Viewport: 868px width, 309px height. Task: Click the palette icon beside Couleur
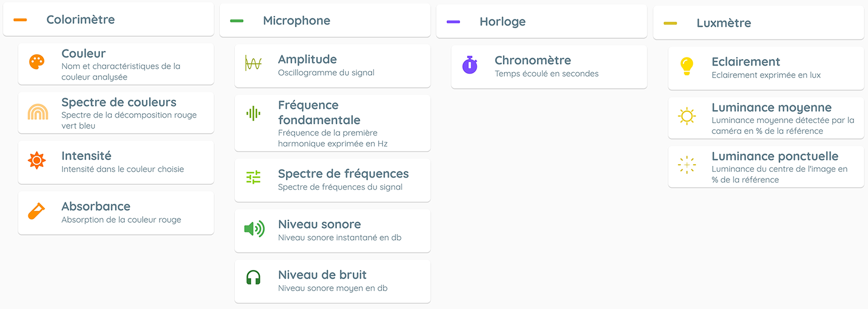point(37,62)
